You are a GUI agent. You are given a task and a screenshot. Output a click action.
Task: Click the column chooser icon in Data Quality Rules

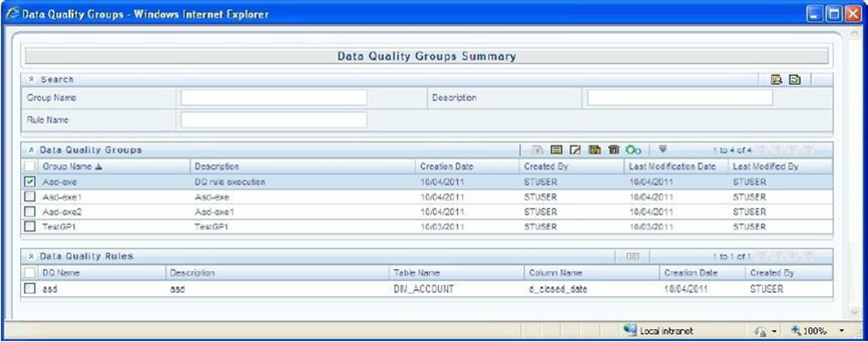(633, 256)
